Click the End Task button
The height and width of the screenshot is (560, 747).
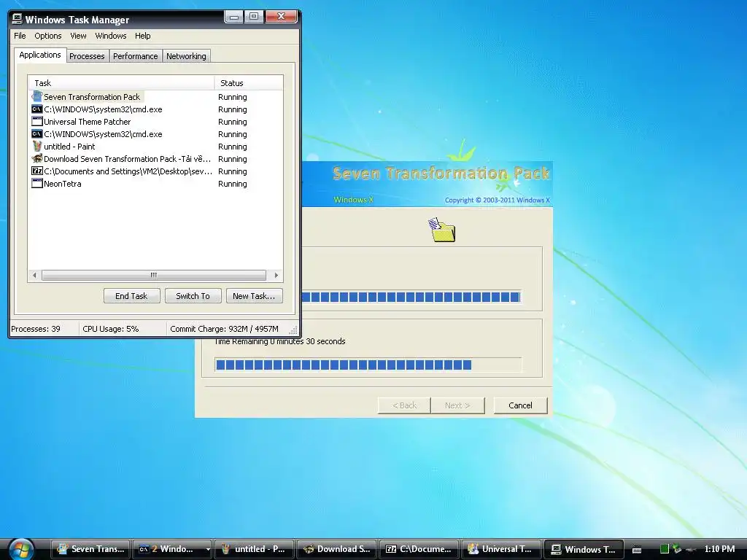tap(131, 296)
